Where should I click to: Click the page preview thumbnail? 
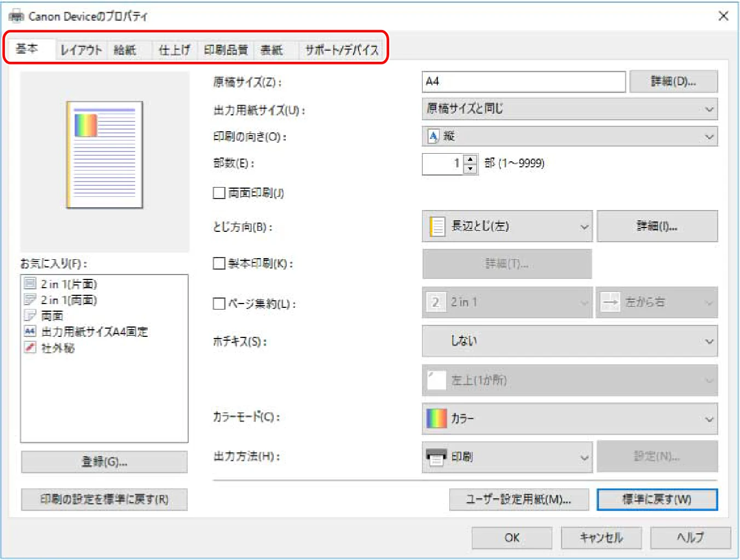105,155
